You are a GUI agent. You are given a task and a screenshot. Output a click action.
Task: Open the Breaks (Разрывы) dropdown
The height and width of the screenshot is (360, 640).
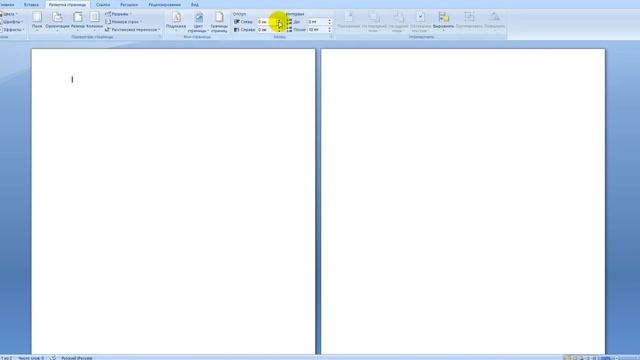pyautogui.click(x=118, y=14)
